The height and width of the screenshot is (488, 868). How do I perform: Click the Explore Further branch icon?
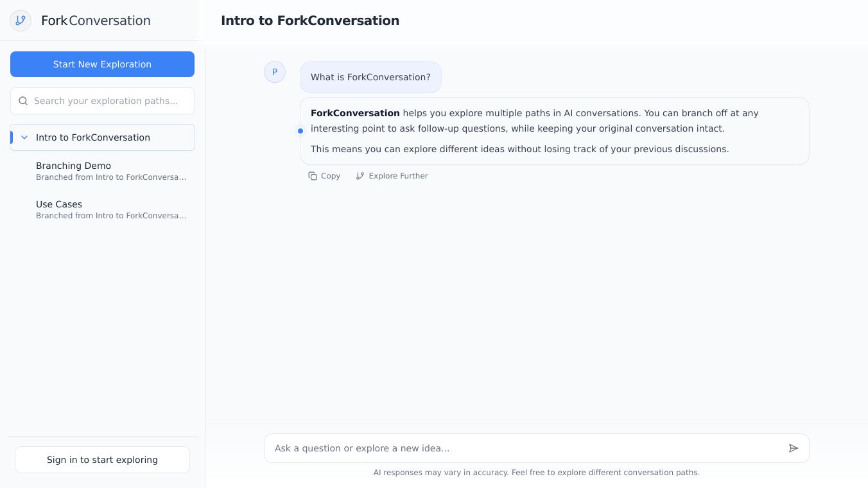click(x=360, y=176)
